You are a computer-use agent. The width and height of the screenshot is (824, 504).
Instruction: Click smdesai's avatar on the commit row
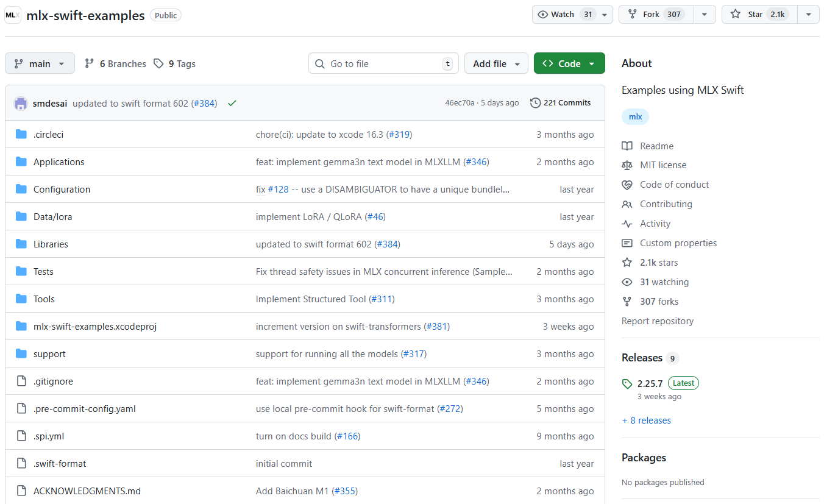click(20, 103)
